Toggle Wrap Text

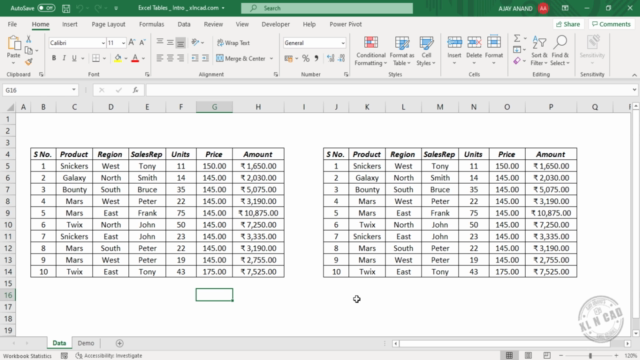(233, 42)
